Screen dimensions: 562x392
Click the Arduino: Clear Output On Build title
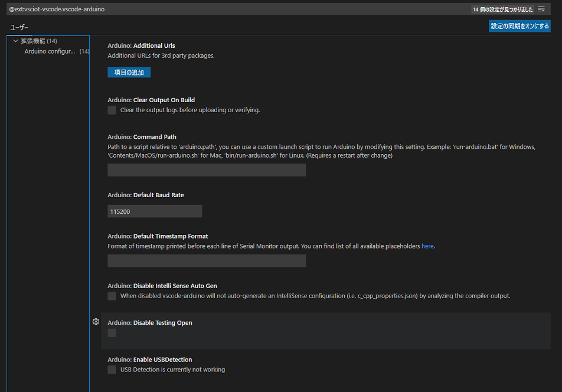[151, 100]
